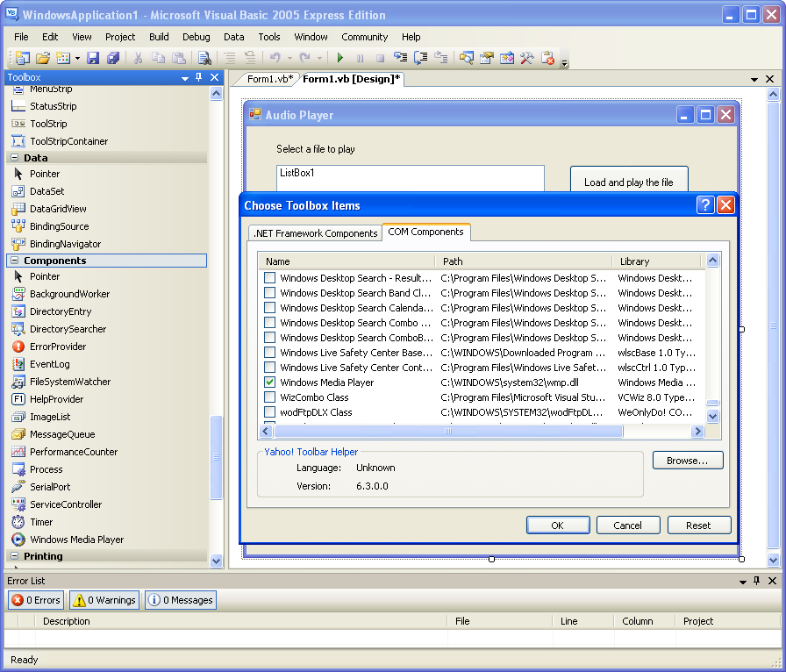Check the Windows Live Safety Center Base item
Viewport: 786px width, 672px height.
[269, 353]
